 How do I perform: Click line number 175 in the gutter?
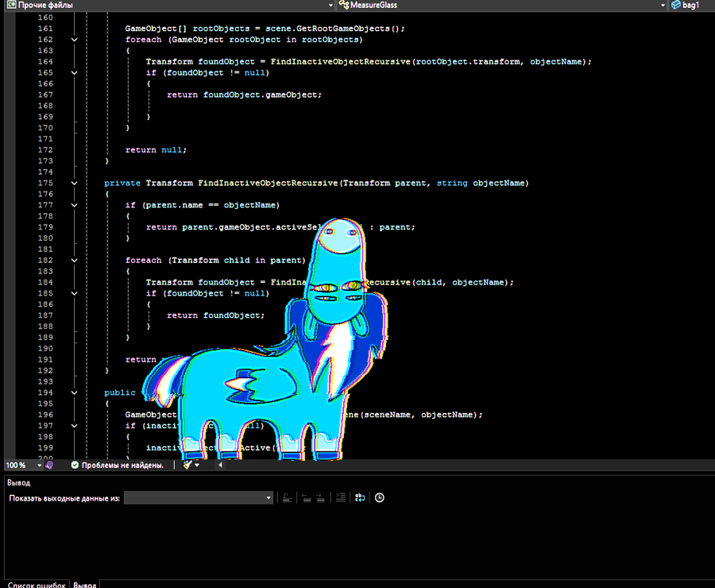tap(45, 184)
